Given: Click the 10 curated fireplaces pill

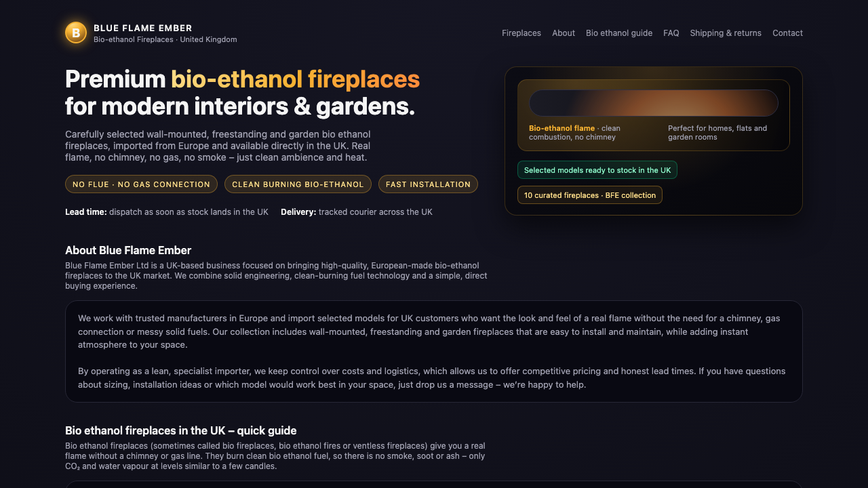Looking at the screenshot, I should point(589,195).
